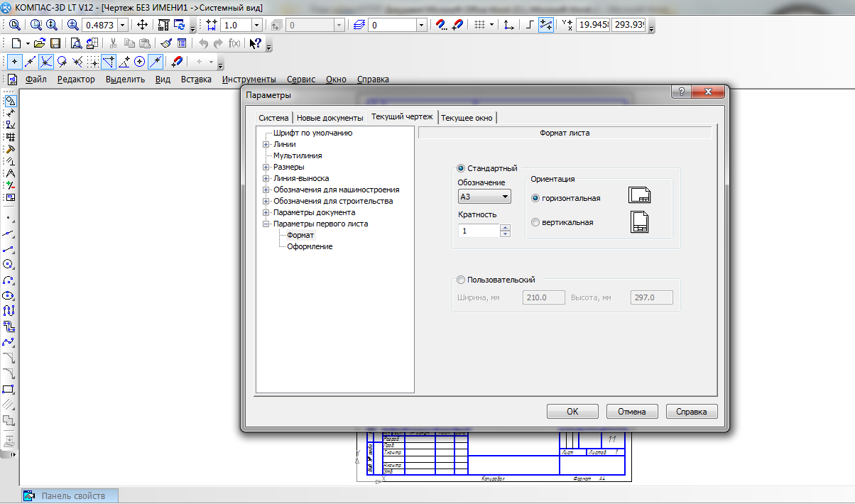This screenshot has height=504, width=855.
Task: Select the Стандартный format radio button
Action: [462, 168]
